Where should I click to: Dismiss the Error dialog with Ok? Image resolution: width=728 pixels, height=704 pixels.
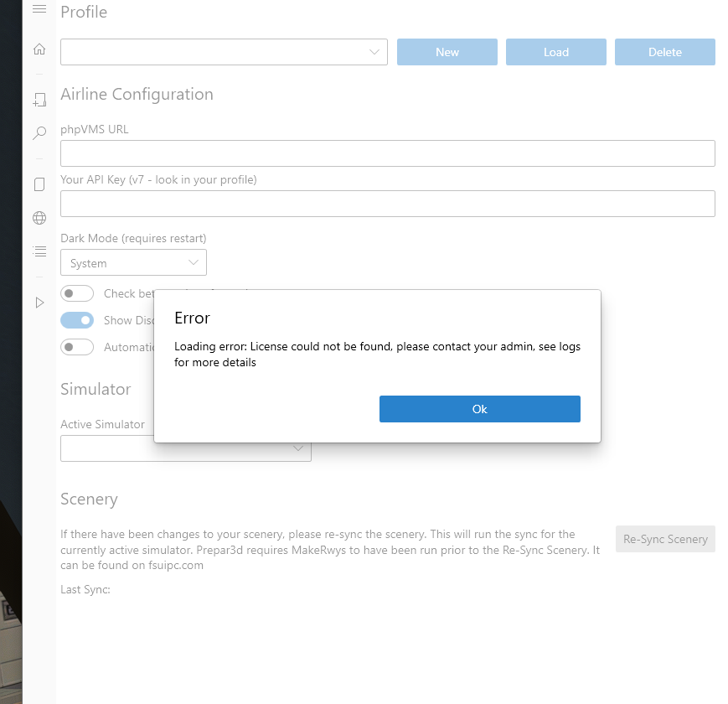point(479,409)
